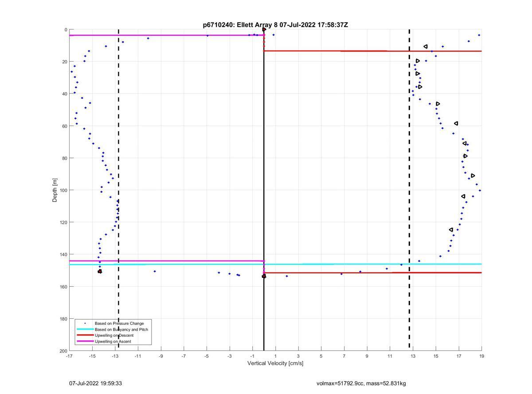Click the red marker on the zero line near 153 m

pyautogui.click(x=264, y=276)
